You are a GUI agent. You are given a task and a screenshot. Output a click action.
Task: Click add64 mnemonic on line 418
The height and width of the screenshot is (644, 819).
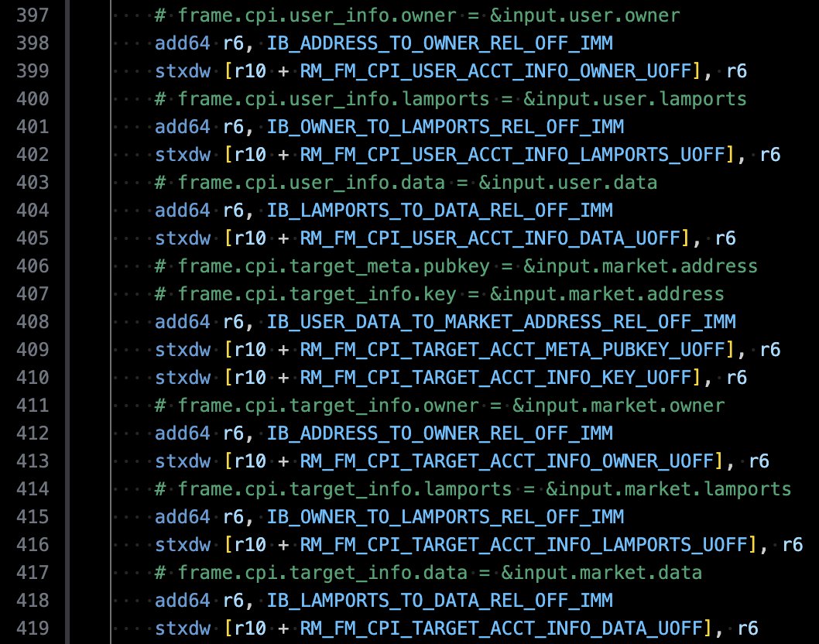183,601
